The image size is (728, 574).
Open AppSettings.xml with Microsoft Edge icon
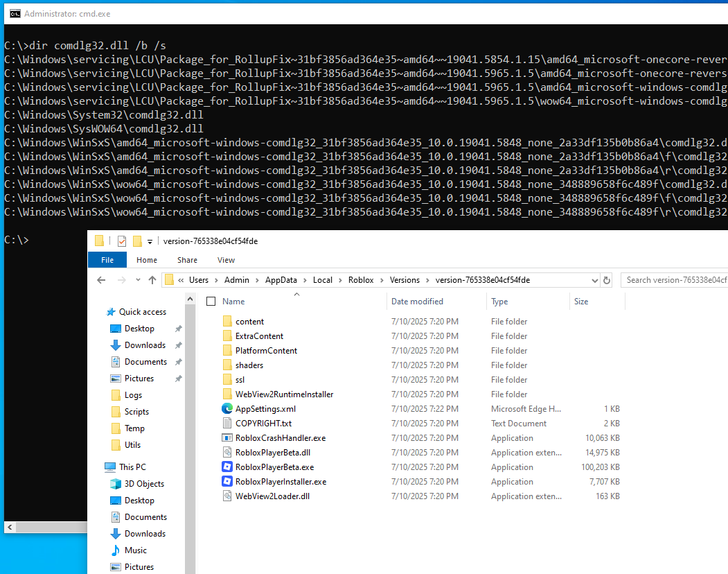[229, 408]
